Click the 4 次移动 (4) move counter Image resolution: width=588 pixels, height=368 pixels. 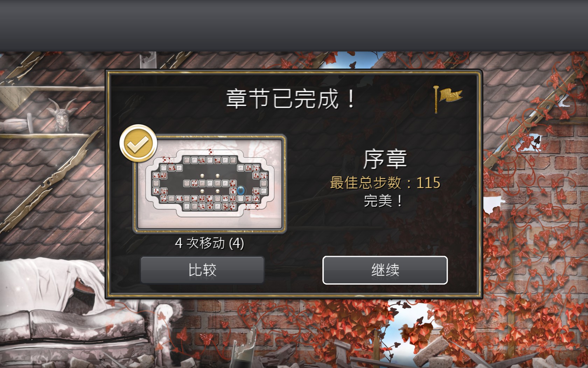[209, 243]
